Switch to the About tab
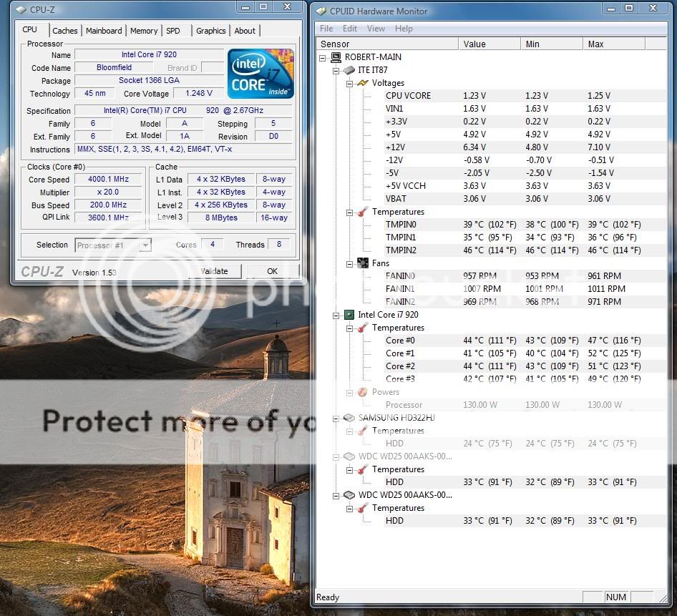Screen dimensions: 677x616 click(245, 31)
